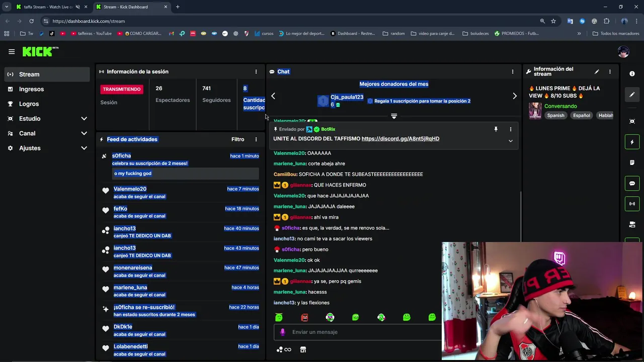
Task: Expand the Canal menu section
Action: [x=47, y=133]
